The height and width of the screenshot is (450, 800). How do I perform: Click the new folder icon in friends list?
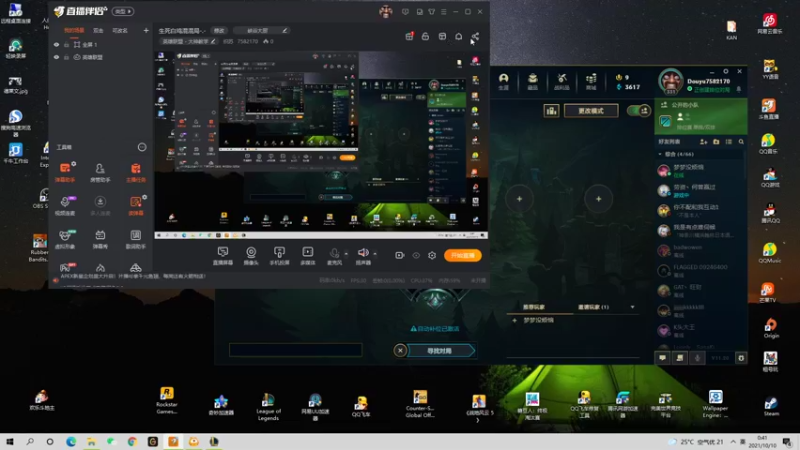point(716,141)
